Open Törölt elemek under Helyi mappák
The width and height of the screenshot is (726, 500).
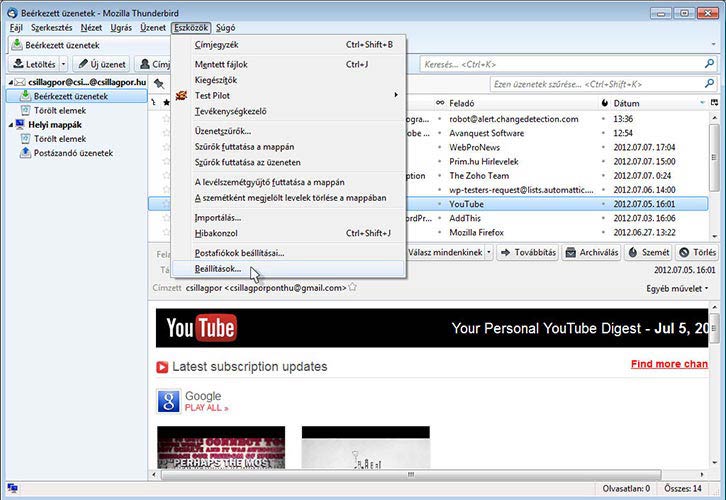coord(59,139)
